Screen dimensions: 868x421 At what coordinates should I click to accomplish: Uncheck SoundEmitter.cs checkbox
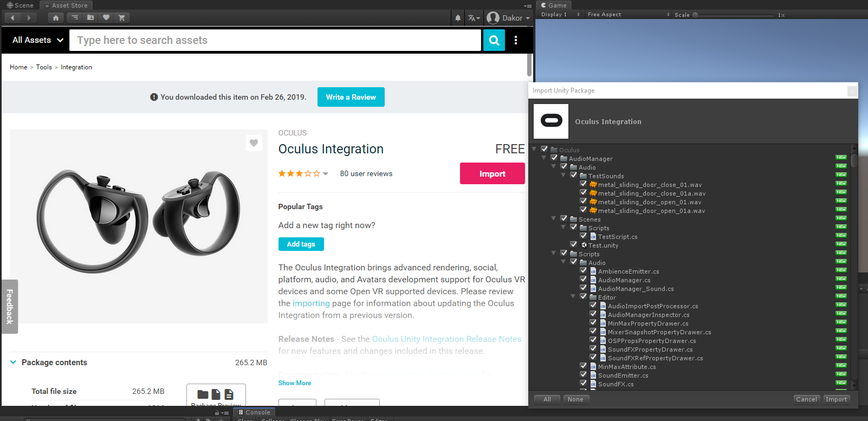(583, 374)
